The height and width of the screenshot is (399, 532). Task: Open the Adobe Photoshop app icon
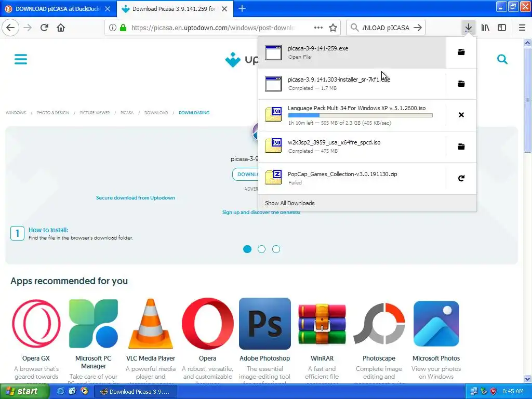click(264, 324)
